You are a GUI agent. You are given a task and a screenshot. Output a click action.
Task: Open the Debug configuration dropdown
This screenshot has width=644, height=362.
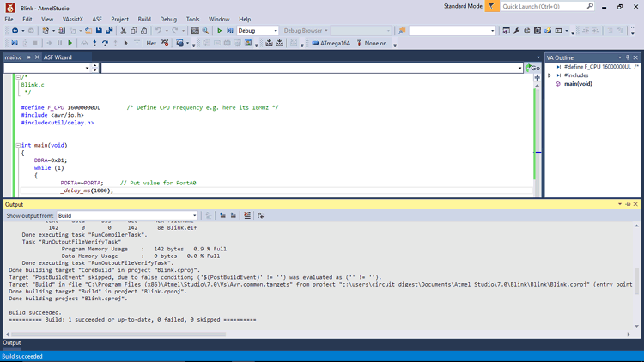(276, 31)
